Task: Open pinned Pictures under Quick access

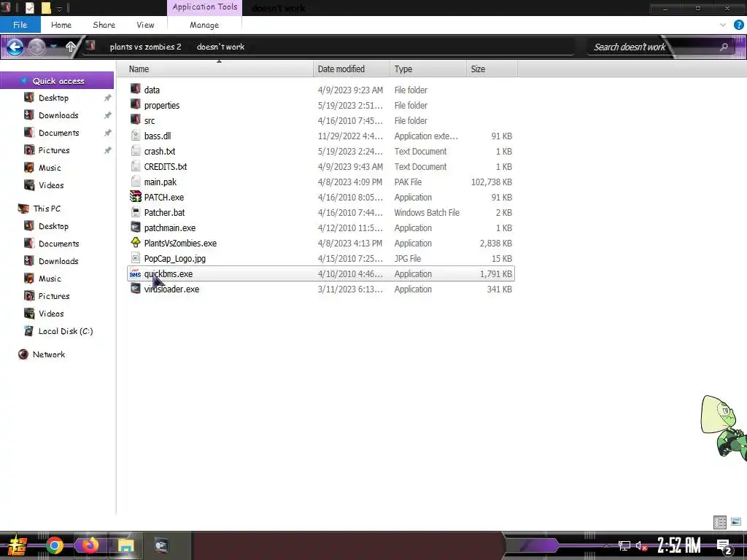Action: pos(54,150)
